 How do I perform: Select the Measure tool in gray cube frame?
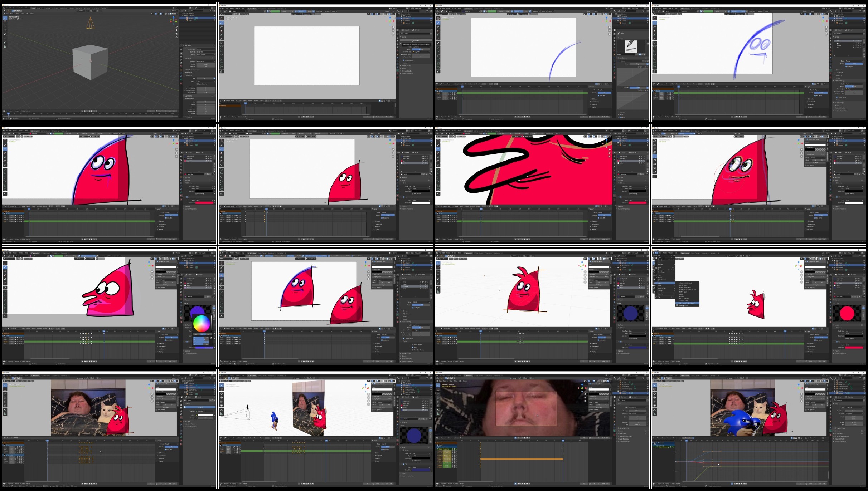pos(5,46)
